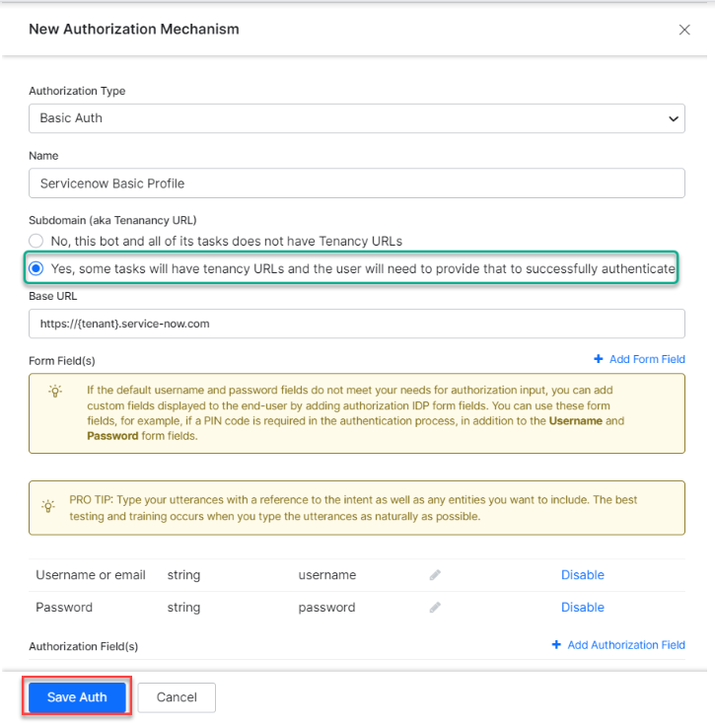Disable the Username or email field
The image size is (715, 728).
pyautogui.click(x=582, y=575)
